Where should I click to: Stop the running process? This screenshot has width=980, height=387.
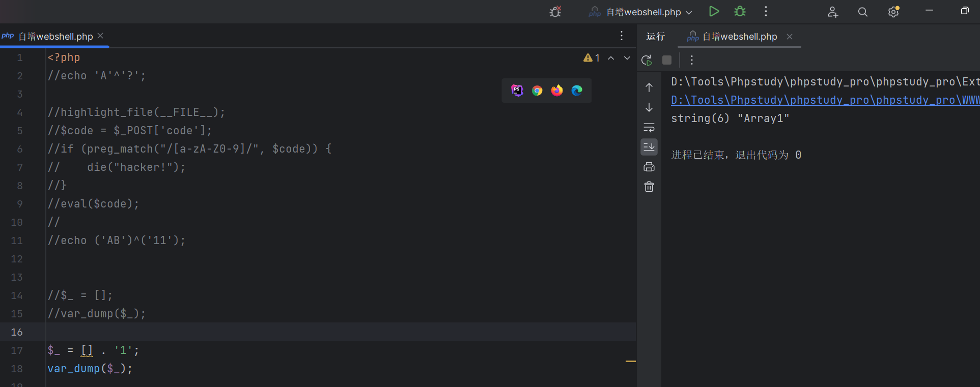[x=667, y=60]
